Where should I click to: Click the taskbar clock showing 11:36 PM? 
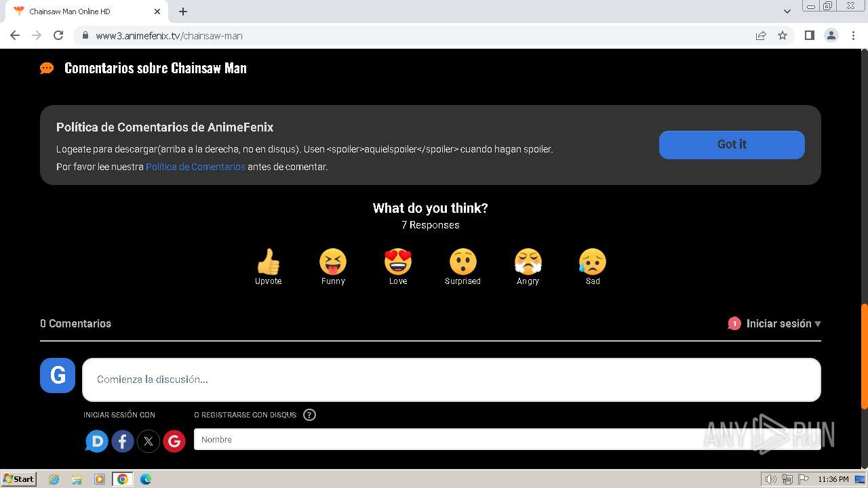click(833, 479)
